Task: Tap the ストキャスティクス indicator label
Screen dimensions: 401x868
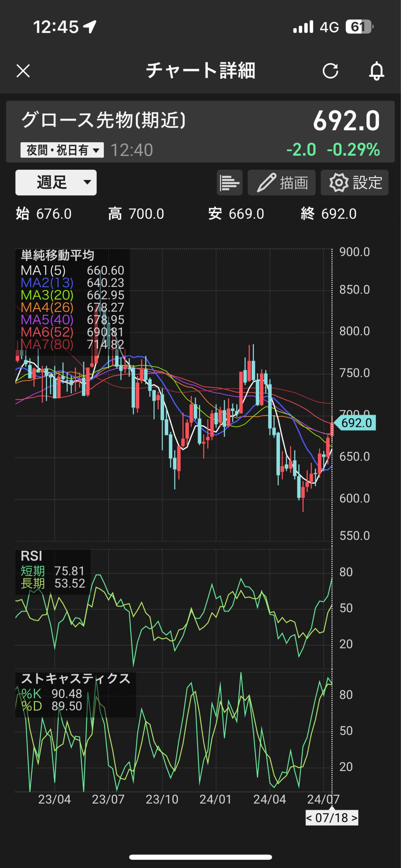Action: [x=76, y=679]
